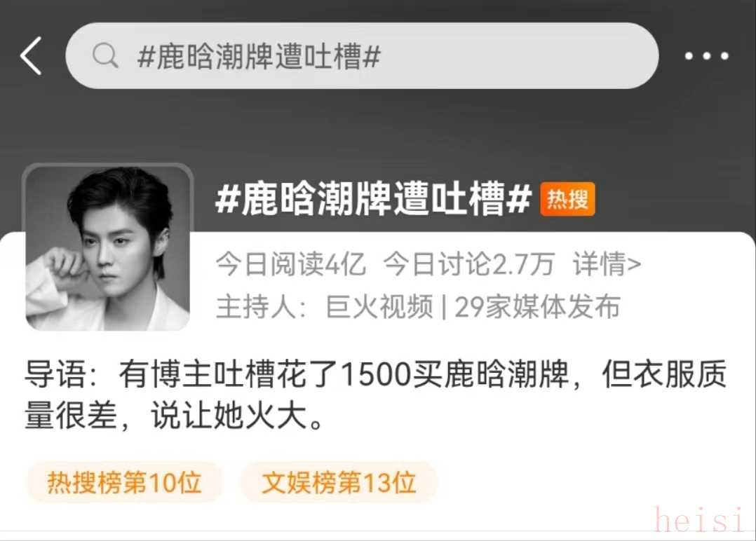View the 29家媒体发布 list
The height and width of the screenshot is (541, 756).
click(x=538, y=307)
